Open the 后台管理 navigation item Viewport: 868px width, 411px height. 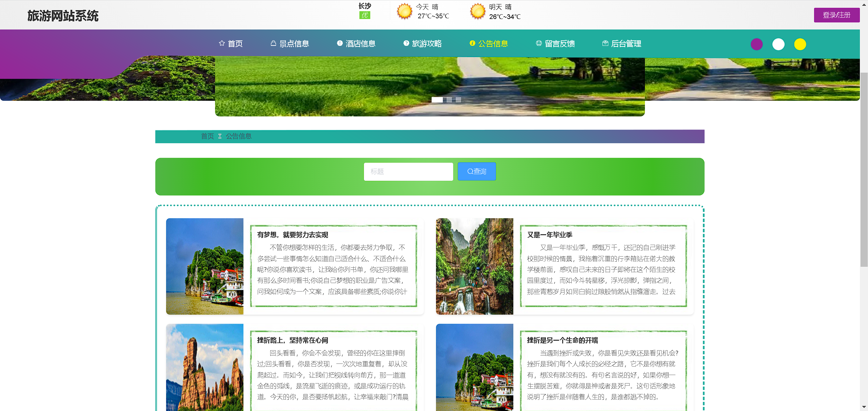626,43
